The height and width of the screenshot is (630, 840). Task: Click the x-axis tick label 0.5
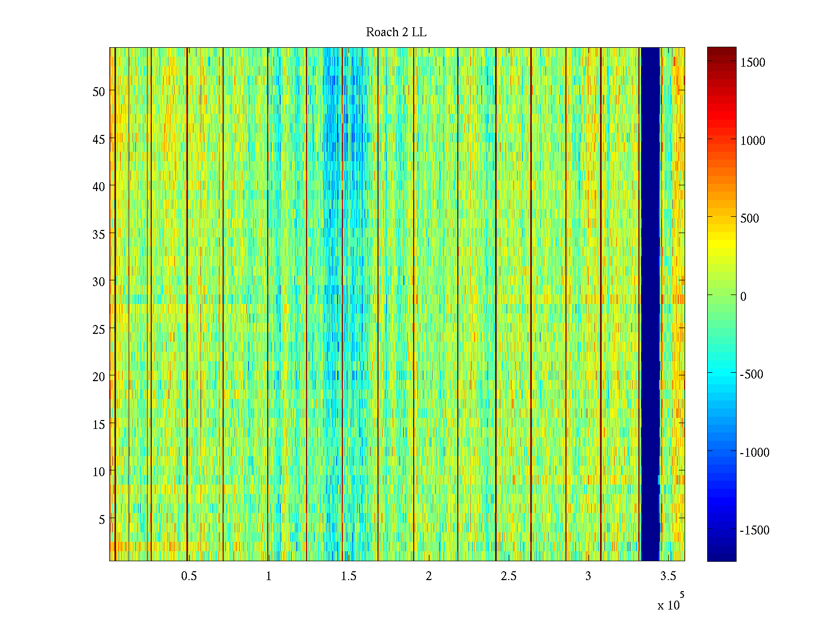click(189, 576)
